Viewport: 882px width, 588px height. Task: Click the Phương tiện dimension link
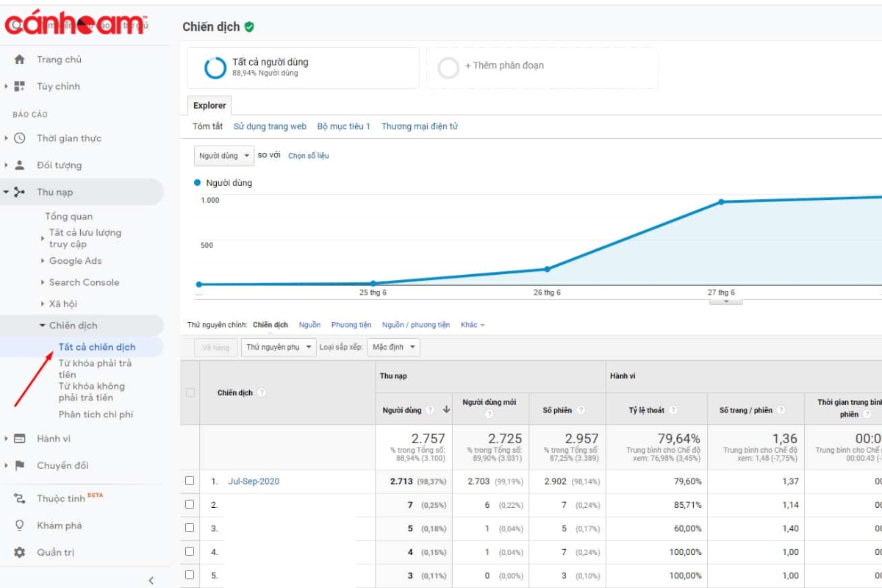click(x=351, y=325)
